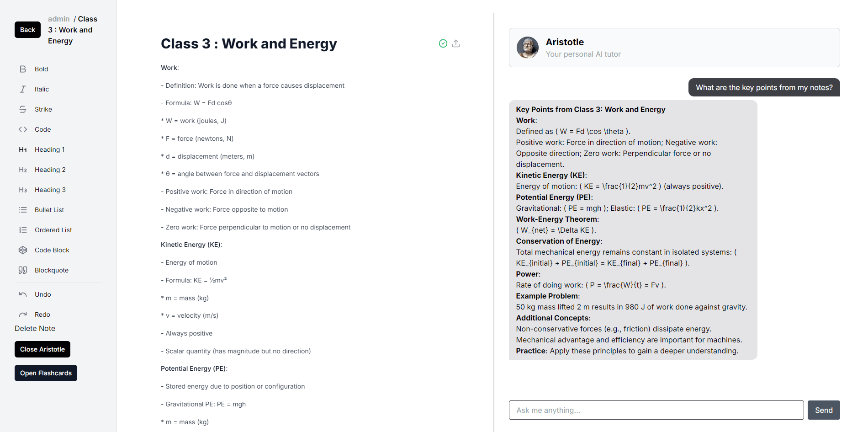Click the export note icon

pos(456,43)
